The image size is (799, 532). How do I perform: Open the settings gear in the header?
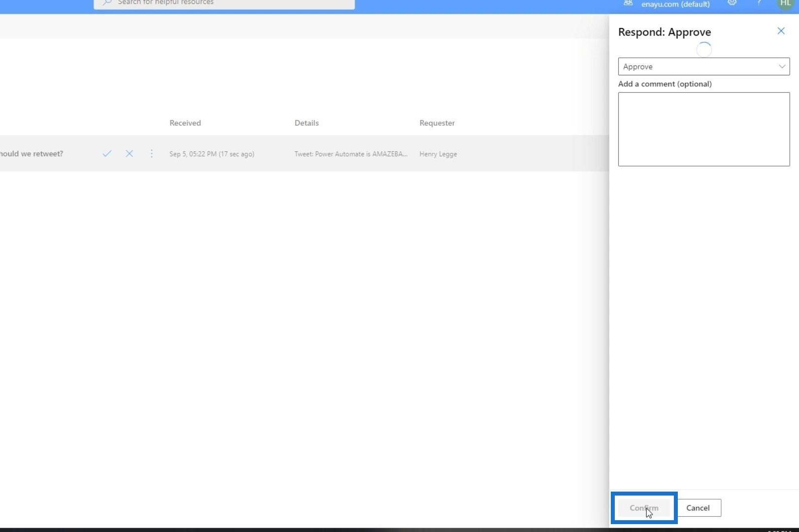[x=732, y=3]
